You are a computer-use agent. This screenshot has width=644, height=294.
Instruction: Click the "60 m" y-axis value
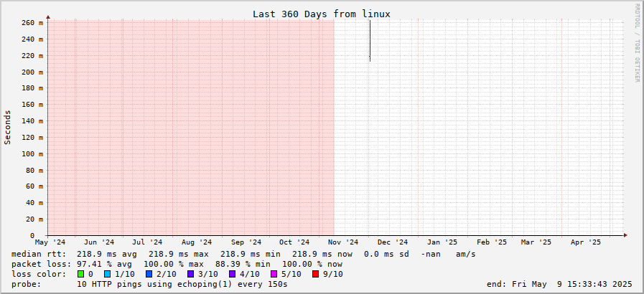(34, 186)
